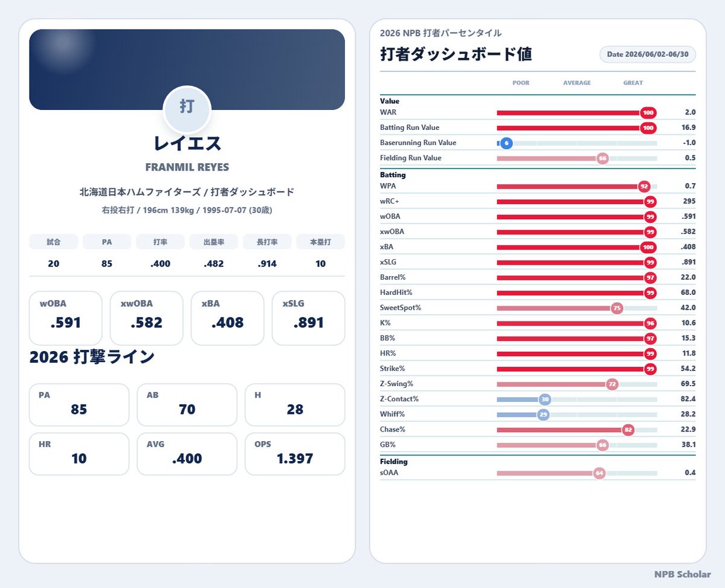The width and height of the screenshot is (725, 588).
Task: Click the Z-Swing% marker 72
Action: point(612,384)
